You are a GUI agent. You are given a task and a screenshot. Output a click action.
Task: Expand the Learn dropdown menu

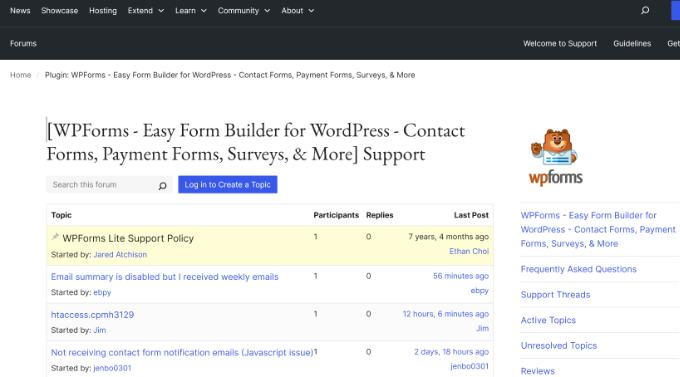pos(191,10)
